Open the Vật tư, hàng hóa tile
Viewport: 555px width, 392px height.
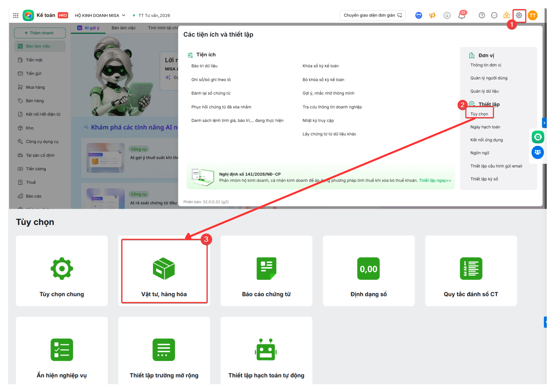(x=164, y=271)
